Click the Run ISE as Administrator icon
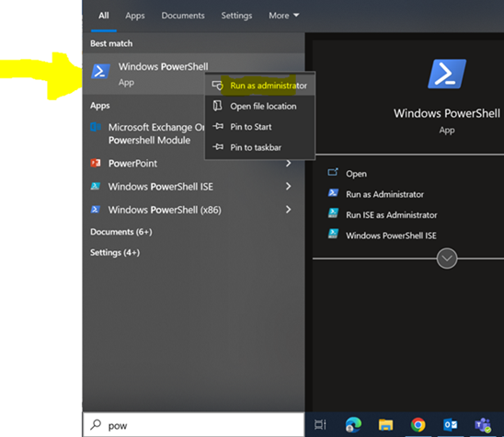504x437 pixels. (x=333, y=213)
